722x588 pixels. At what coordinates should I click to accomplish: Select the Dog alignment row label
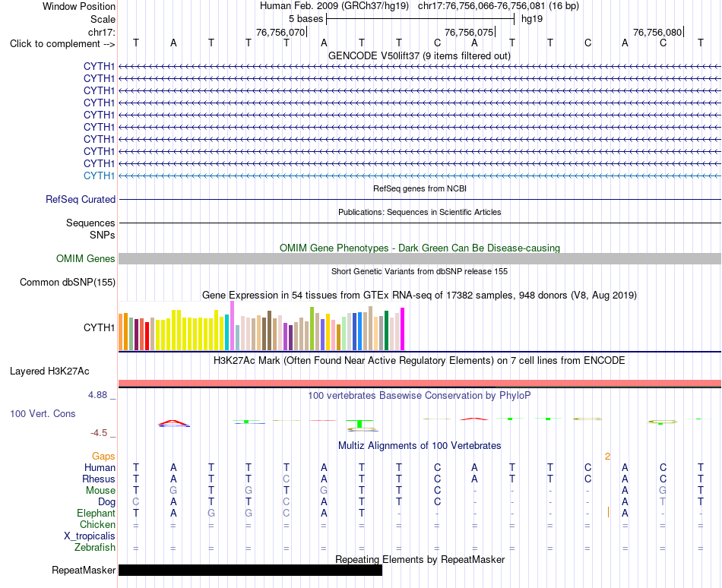tap(106, 502)
